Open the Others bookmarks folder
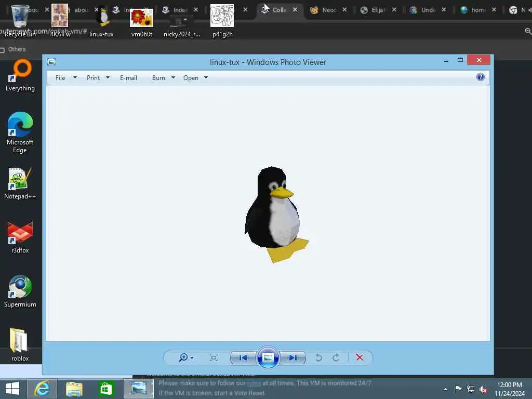Viewport: 532px width, 399px height. coord(13,49)
